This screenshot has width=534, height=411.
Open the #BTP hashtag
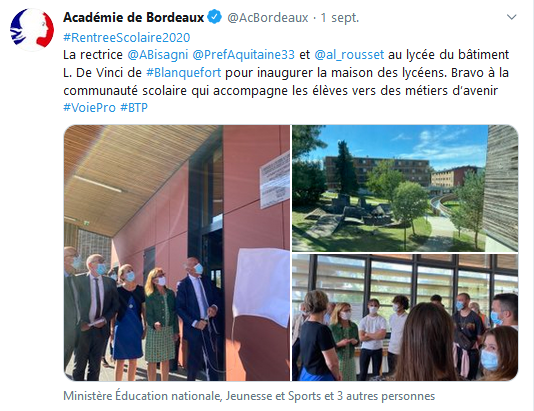point(134,108)
